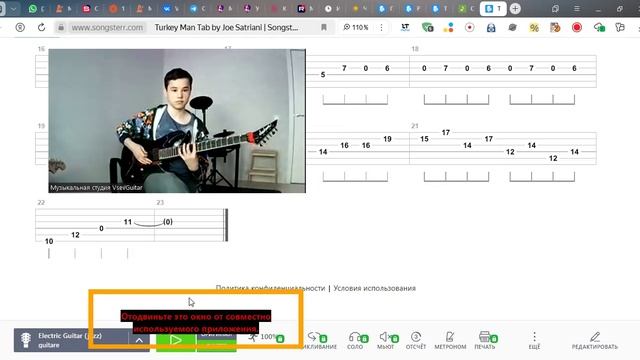Click the lock icon in the address bar
Image resolution: width=640 pixels, height=360 pixels.
click(x=61, y=27)
